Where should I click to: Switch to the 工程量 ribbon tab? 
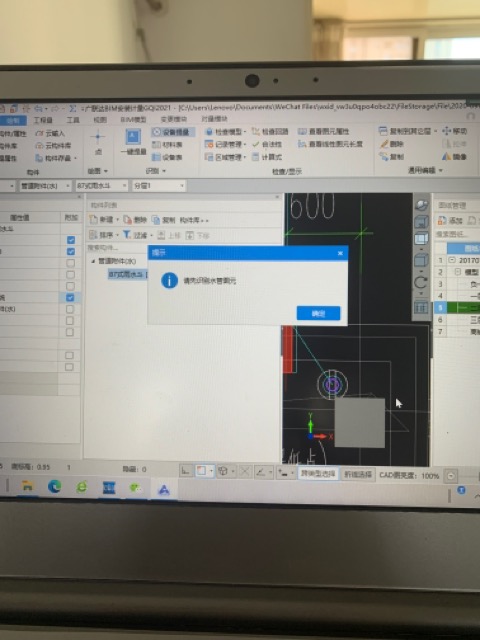[43, 120]
